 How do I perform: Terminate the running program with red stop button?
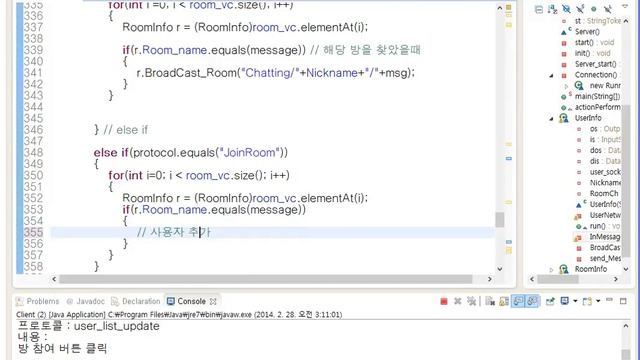click(444, 301)
